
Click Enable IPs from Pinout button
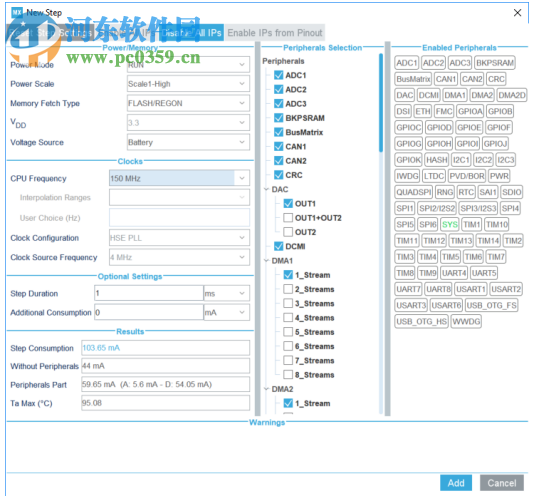[275, 33]
